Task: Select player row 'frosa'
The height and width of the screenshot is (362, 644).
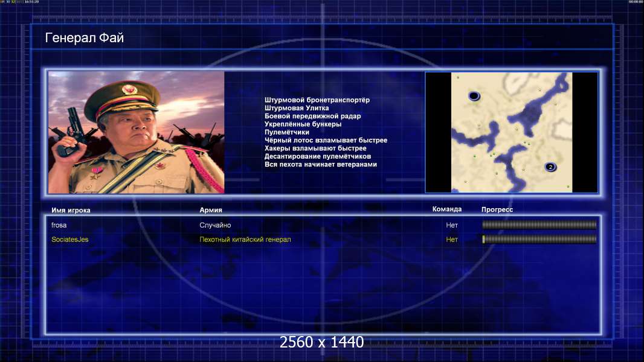Action: click(x=323, y=225)
